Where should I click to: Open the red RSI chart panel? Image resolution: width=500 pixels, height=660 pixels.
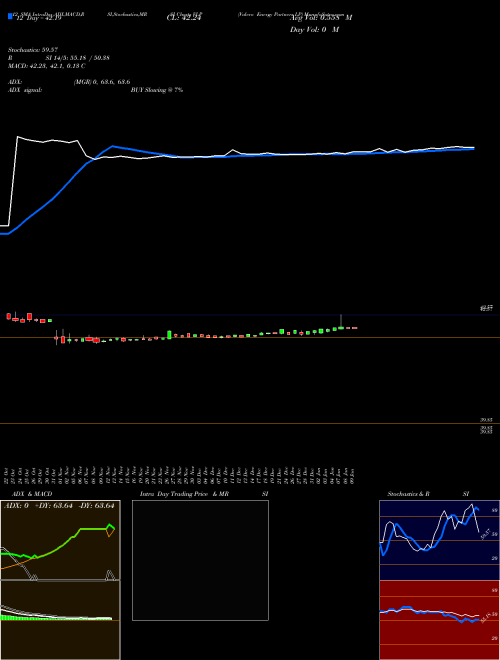439,620
